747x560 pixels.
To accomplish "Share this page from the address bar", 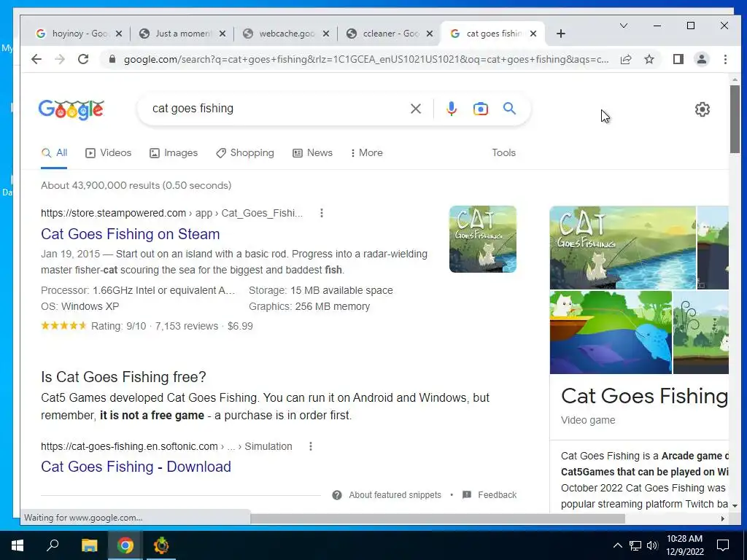I will [626, 59].
